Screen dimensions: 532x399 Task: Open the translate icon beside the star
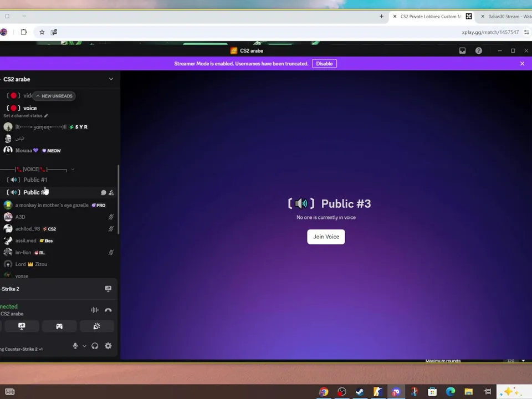click(54, 32)
